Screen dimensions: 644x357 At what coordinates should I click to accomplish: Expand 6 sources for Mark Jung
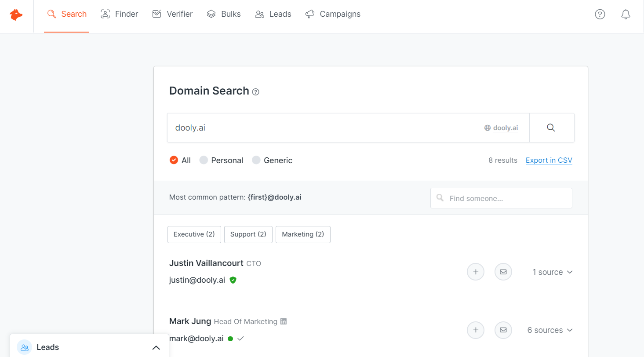[550, 330]
